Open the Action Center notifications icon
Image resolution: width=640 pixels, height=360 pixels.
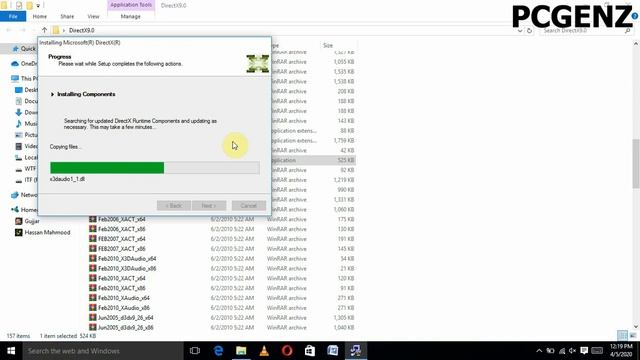click(584, 351)
